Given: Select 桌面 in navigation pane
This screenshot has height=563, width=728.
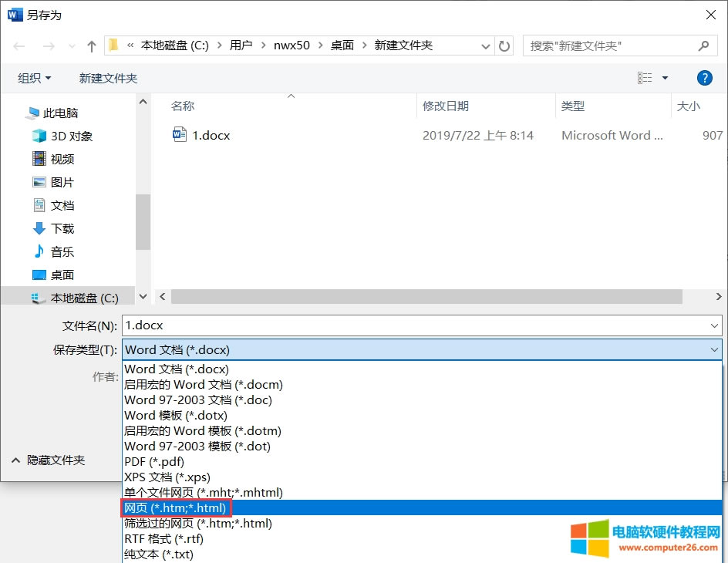Looking at the screenshot, I should (53, 275).
